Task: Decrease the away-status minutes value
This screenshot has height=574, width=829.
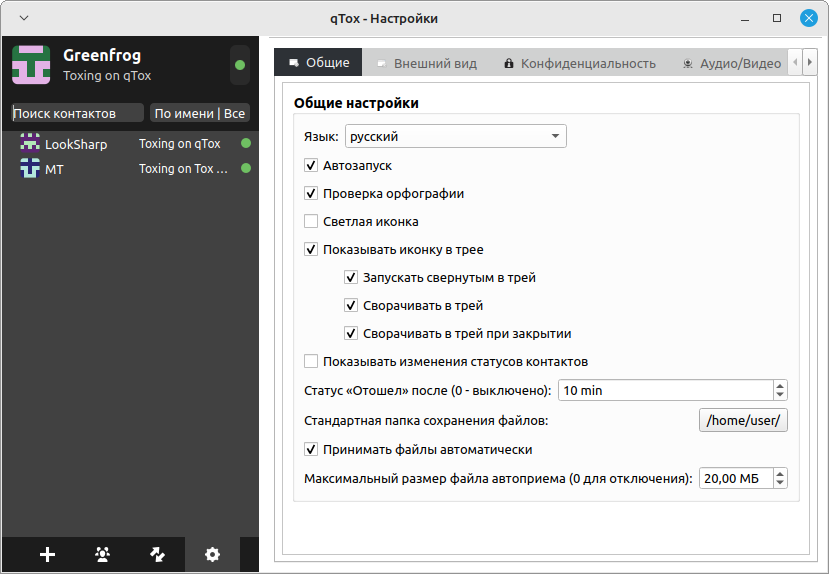Action: point(780,395)
